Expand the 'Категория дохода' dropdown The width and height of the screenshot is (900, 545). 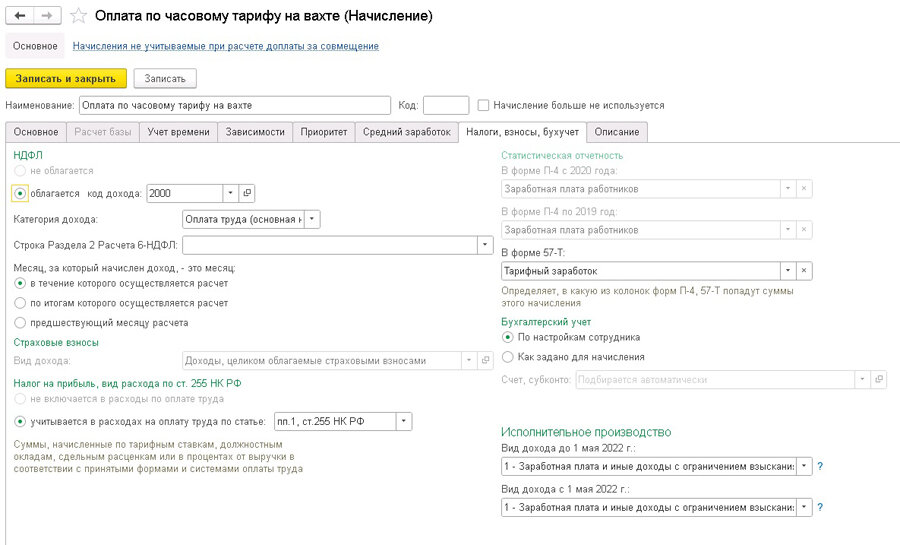[x=312, y=219]
